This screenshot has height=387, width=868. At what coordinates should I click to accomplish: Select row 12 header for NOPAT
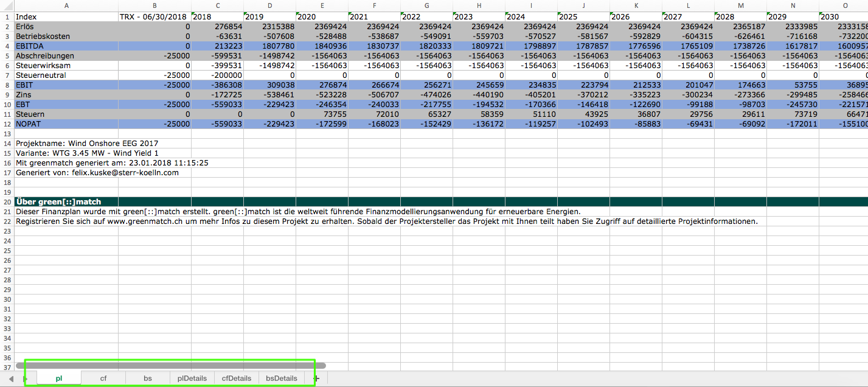(x=6, y=124)
